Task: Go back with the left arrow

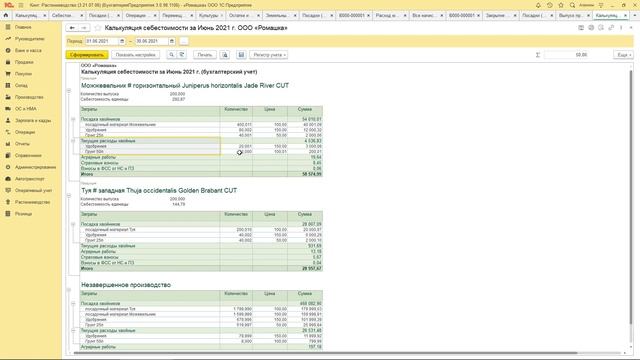Action: tap(72, 28)
